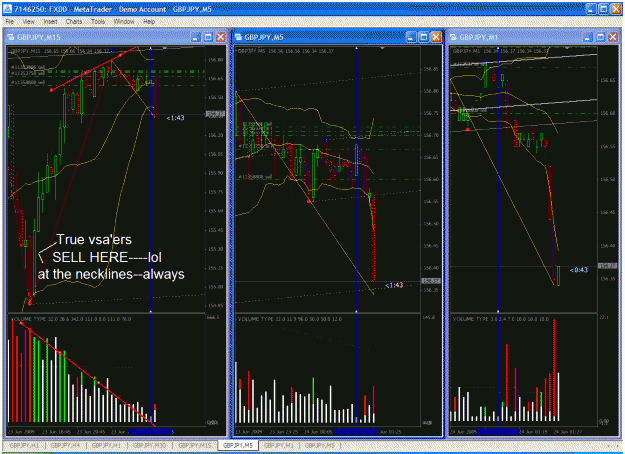The width and height of the screenshot is (625, 454).
Task: Select the active GBPJPY,M5 chart tab
Action: tap(238, 446)
